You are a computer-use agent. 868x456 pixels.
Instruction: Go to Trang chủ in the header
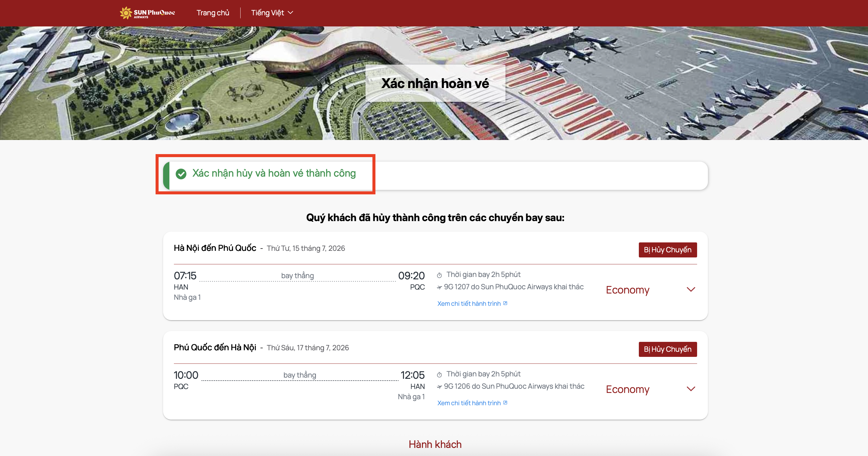coord(213,13)
